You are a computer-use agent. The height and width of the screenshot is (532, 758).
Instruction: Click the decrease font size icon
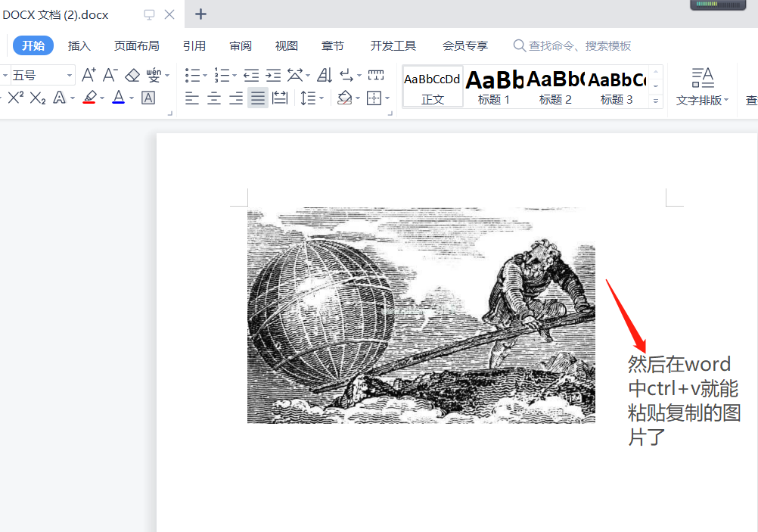pyautogui.click(x=110, y=75)
